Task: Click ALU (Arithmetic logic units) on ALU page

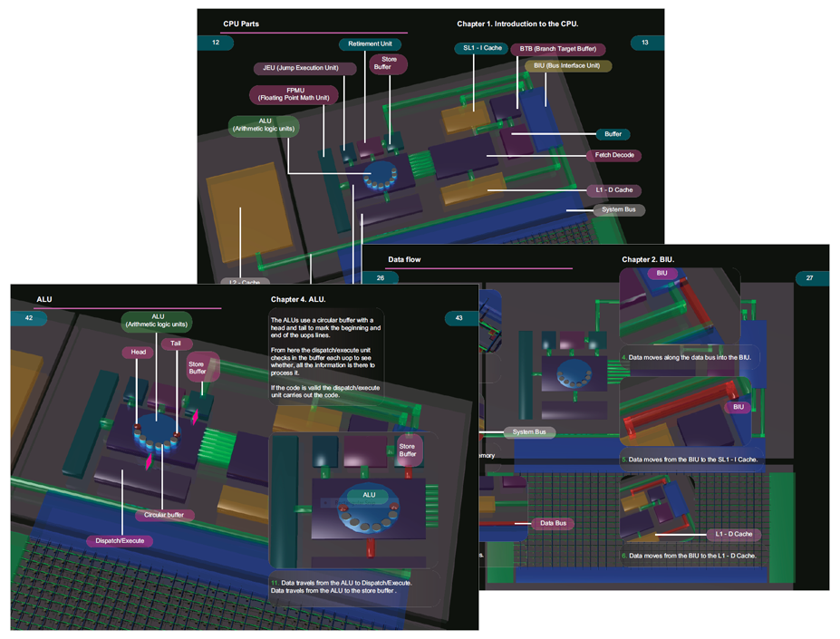Action: point(157,321)
